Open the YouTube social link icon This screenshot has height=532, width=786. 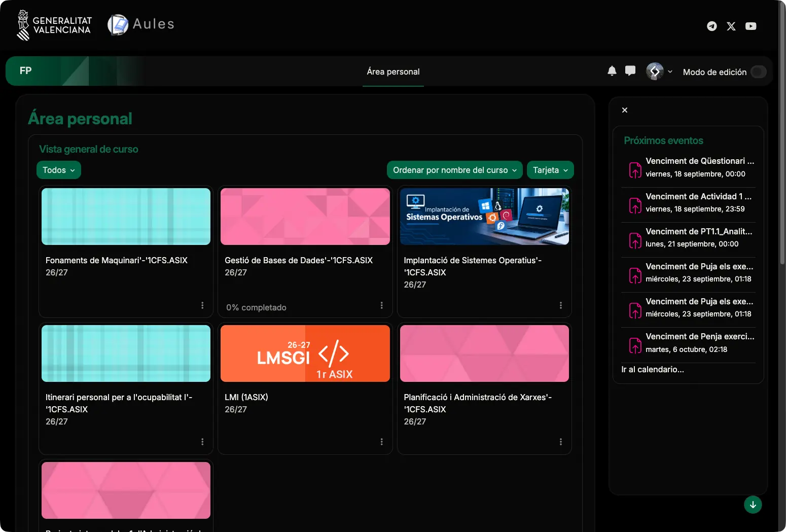click(x=751, y=26)
